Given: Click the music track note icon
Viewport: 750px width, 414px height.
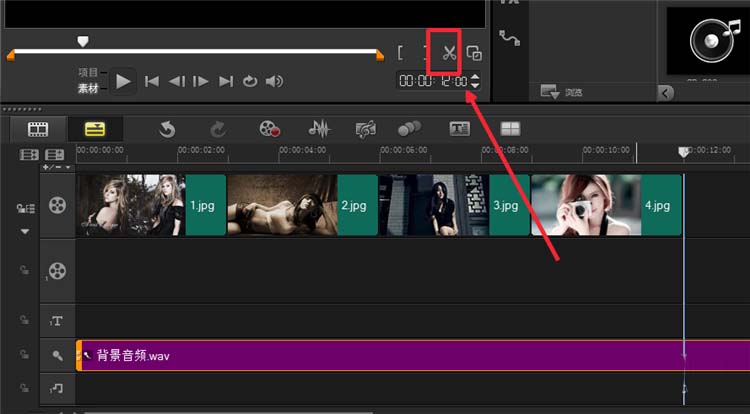Looking at the screenshot, I should pos(56,389).
